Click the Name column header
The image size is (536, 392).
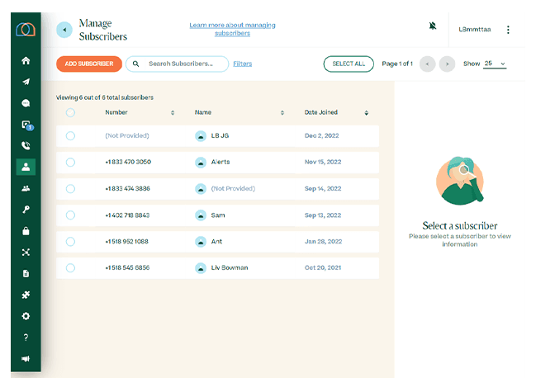[x=203, y=112]
